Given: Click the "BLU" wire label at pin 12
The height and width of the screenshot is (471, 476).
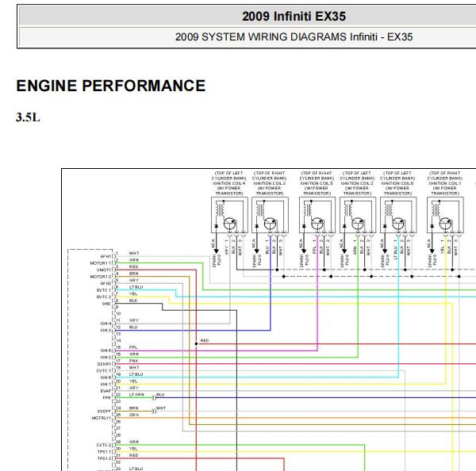Looking at the screenshot, I should [x=133, y=327].
